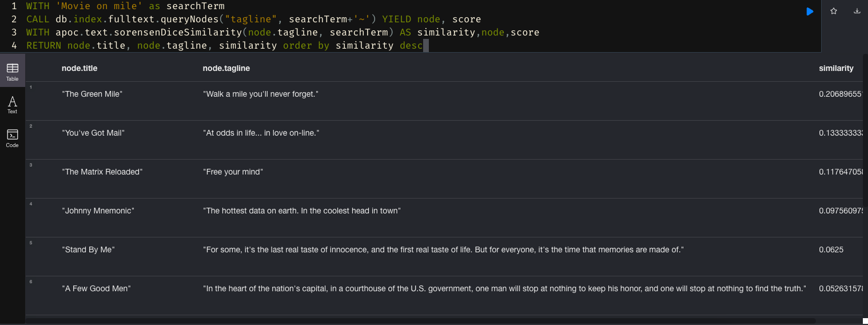Select "The Green Mile" title cell
The image size is (868, 325).
92,94
